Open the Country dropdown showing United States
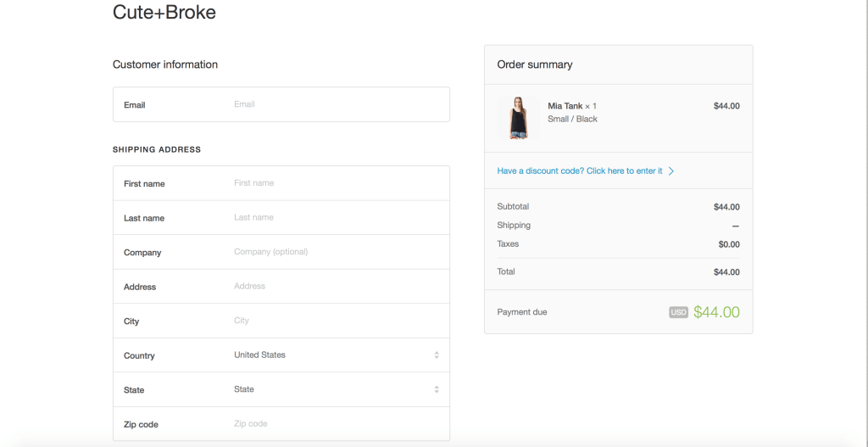 coord(331,355)
